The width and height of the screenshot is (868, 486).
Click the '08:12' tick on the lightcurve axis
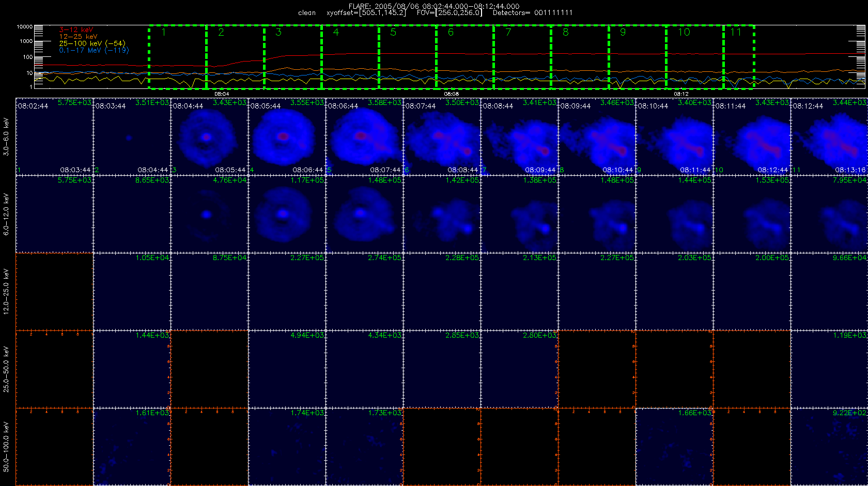coord(681,94)
